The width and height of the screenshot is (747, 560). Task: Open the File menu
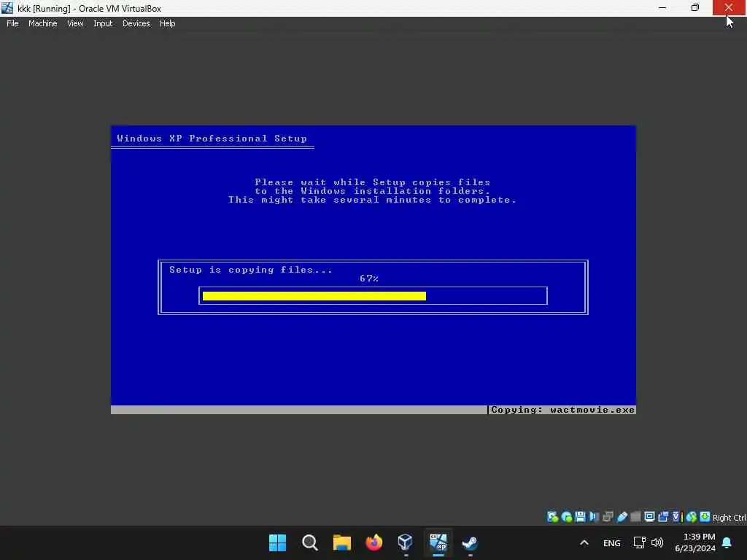(x=12, y=23)
